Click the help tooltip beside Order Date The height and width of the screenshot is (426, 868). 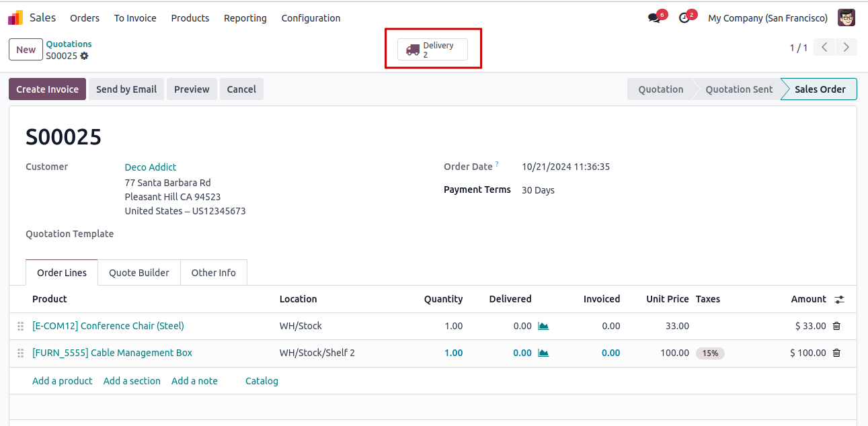pos(497,164)
